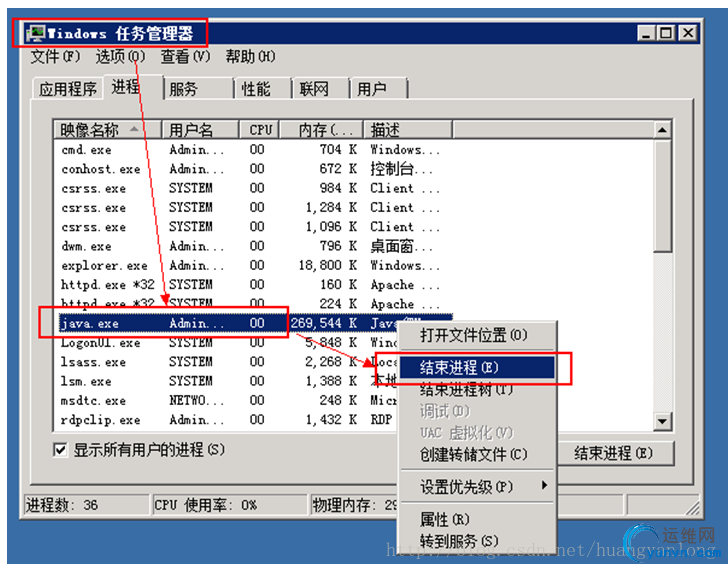Open the 帮助(H) menu

(x=250, y=57)
